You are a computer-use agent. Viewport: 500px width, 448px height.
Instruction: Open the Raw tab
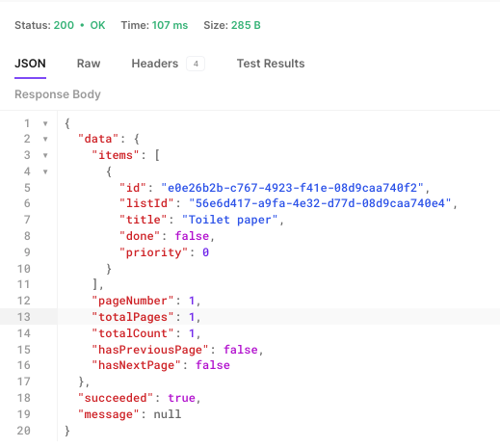89,64
